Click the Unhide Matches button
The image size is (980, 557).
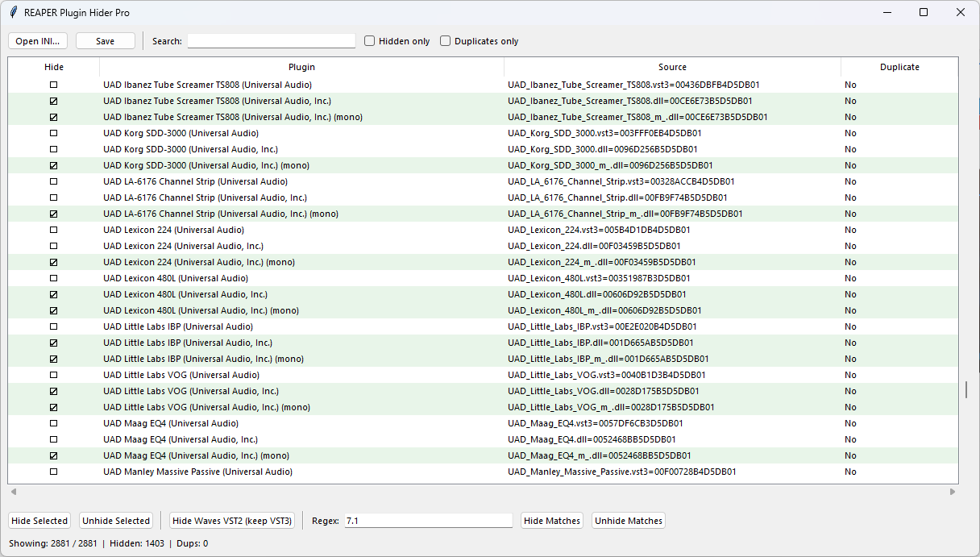click(x=629, y=521)
